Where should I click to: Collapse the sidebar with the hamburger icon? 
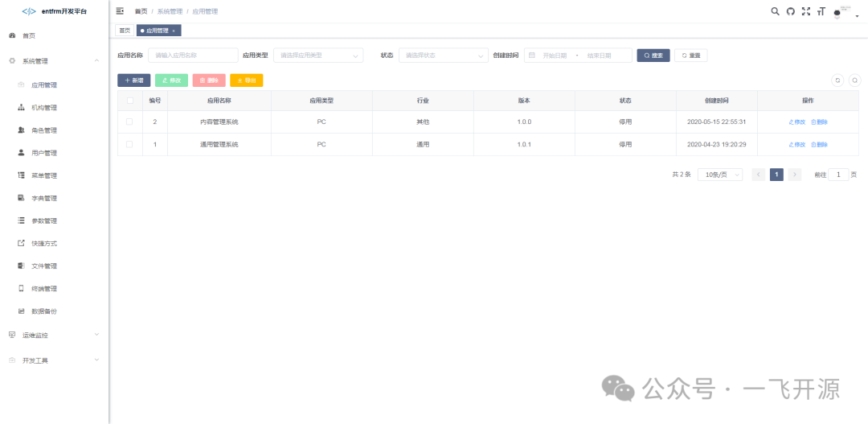tap(120, 11)
